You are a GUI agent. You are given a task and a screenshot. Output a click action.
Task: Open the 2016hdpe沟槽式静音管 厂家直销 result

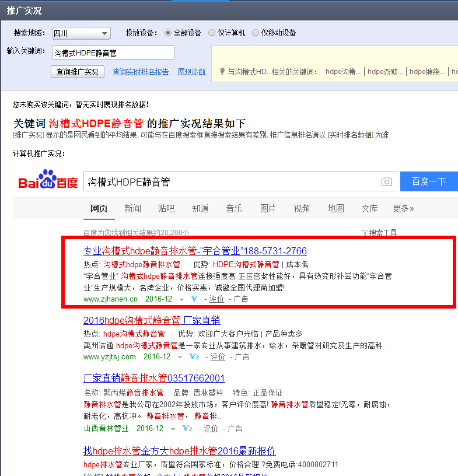(x=152, y=321)
